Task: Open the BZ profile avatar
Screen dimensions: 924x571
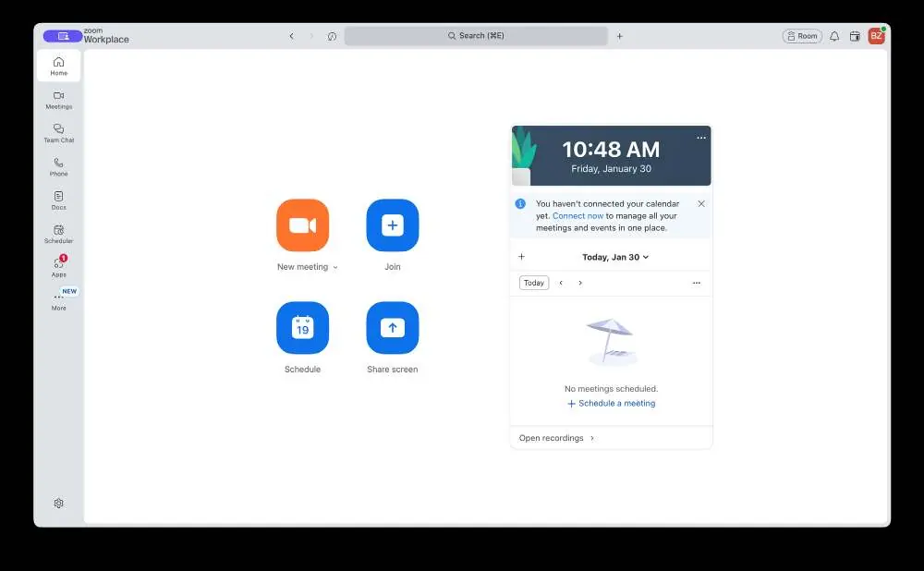Action: (x=876, y=36)
